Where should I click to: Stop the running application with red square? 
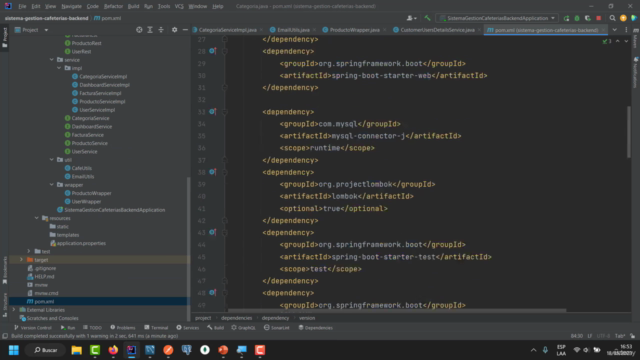pyautogui.click(x=598, y=18)
